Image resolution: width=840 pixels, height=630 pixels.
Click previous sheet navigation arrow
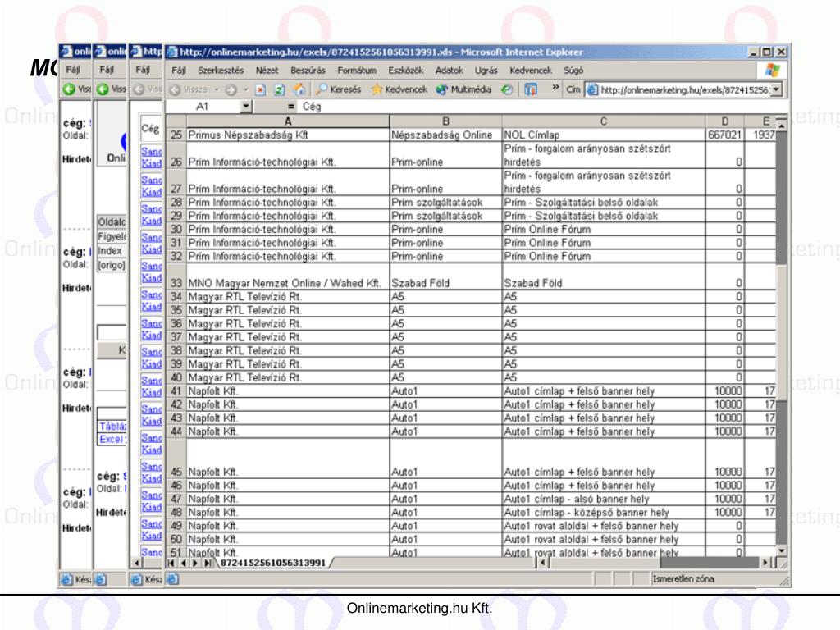[x=183, y=563]
